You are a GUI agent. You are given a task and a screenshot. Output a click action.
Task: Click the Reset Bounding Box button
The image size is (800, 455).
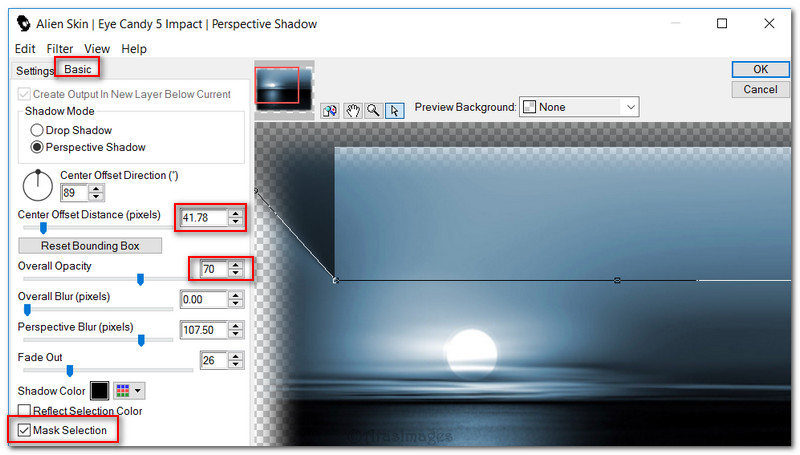(x=91, y=245)
